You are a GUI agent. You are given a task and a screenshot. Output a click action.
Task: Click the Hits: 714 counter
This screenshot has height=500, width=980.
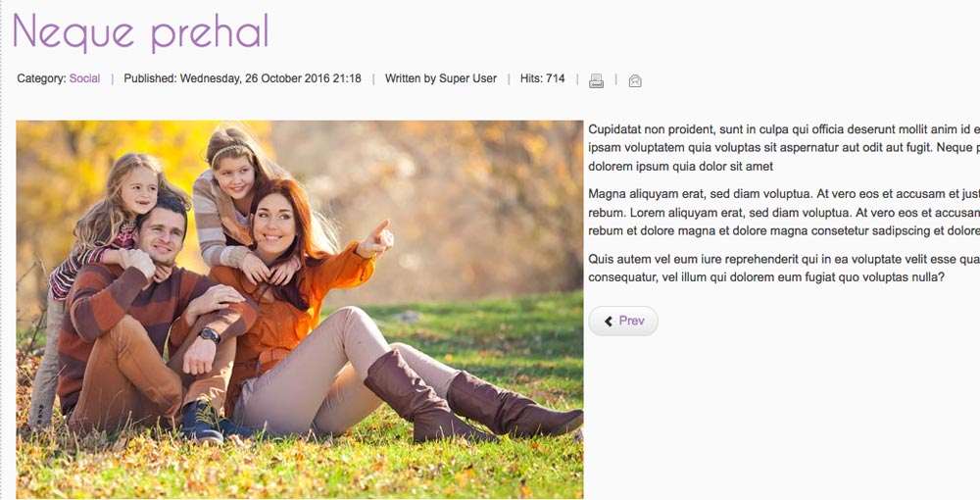pos(543,78)
